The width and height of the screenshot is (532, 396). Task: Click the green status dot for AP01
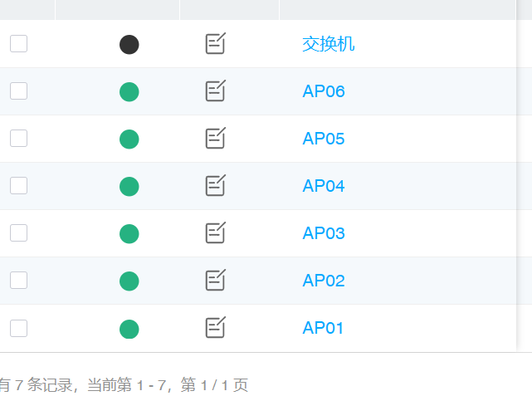click(x=129, y=329)
